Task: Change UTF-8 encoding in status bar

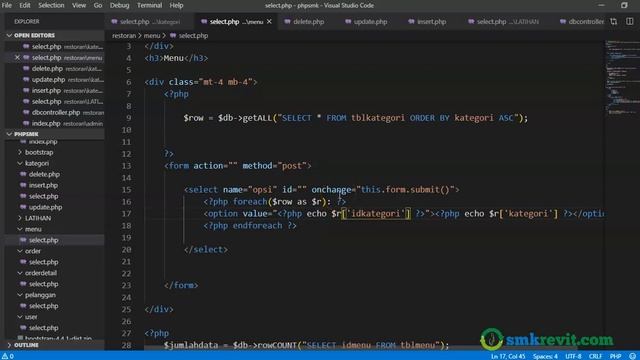Action: pyautogui.click(x=573, y=356)
